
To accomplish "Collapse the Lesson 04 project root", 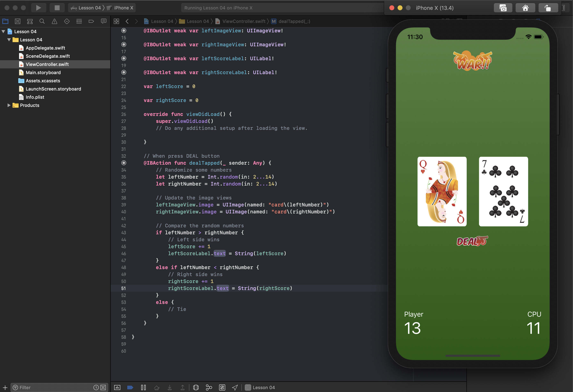I will click(3, 31).
